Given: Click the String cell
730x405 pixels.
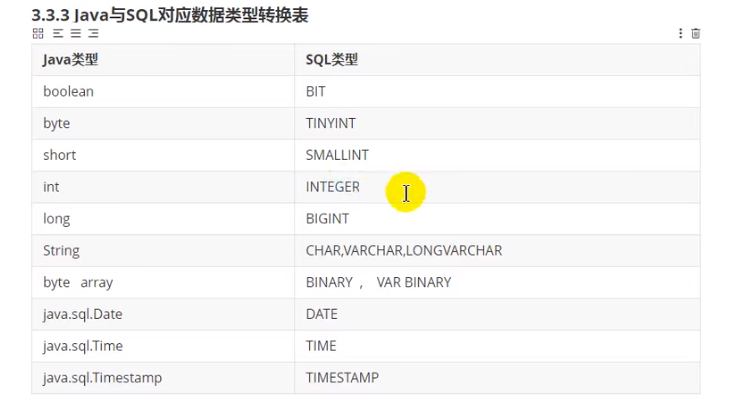Looking at the screenshot, I should point(163,250).
